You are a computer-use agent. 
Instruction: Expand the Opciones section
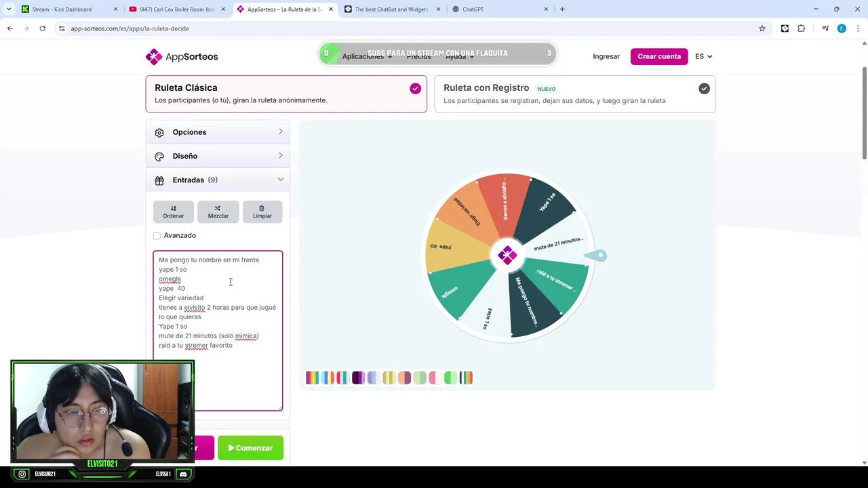point(218,132)
